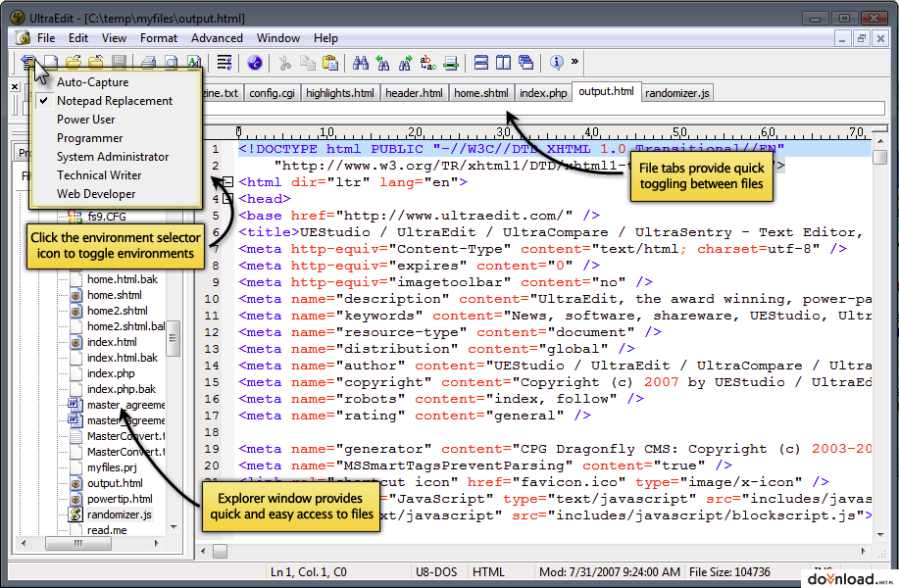
Task: Click editor vertical scrollbar up arrow
Action: click(x=880, y=140)
